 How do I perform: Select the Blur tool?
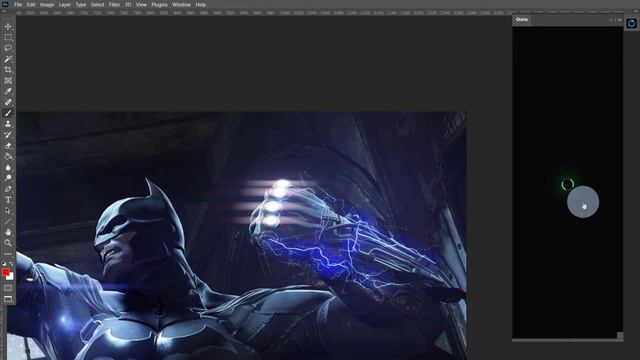[8, 167]
